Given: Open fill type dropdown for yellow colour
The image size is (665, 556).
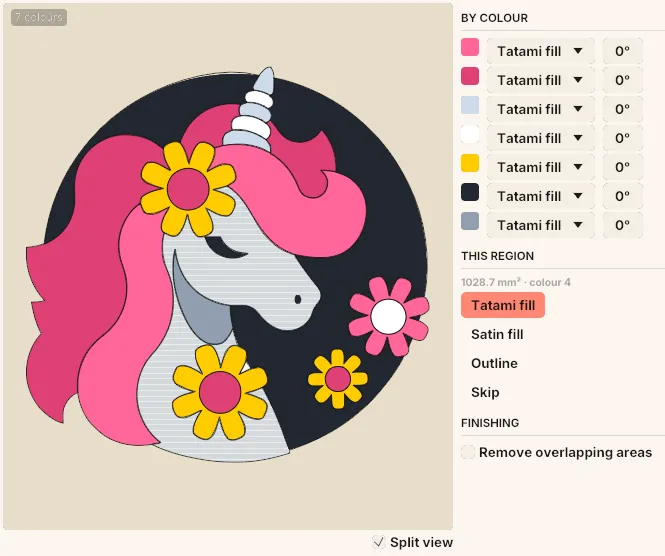Looking at the screenshot, I should point(540,167).
